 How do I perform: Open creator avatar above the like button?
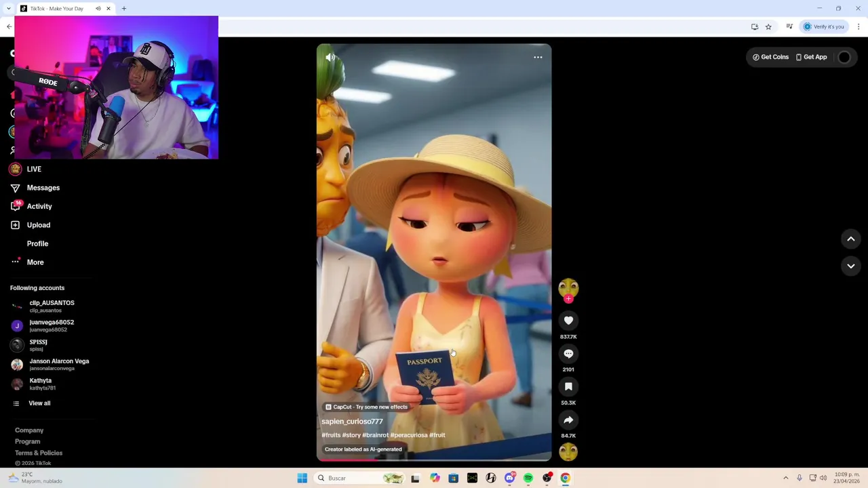coord(568,288)
